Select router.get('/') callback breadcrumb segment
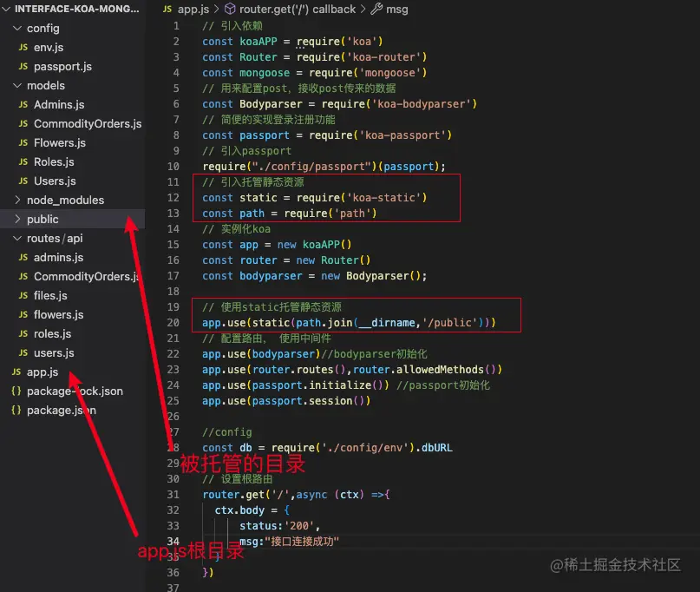Screen dimensions: 700x592 (x=298, y=9)
